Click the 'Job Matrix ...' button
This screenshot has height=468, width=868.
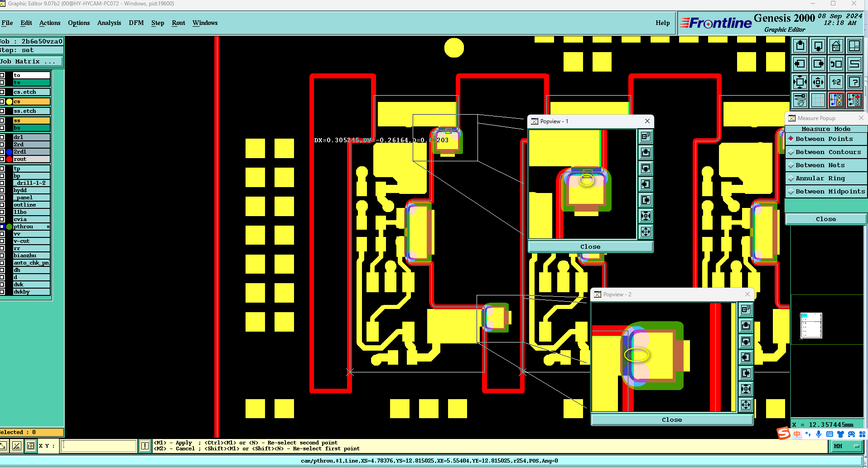tap(31, 62)
